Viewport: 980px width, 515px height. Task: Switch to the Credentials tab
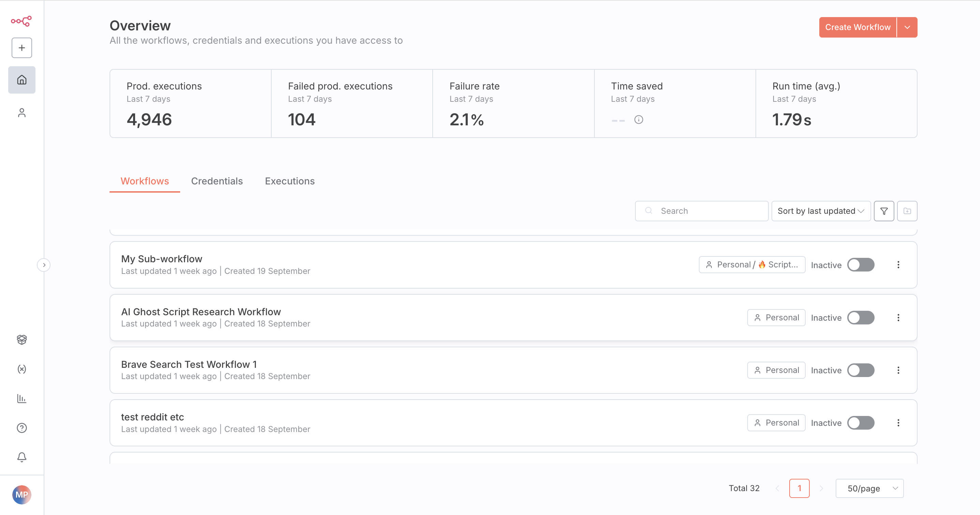pyautogui.click(x=217, y=181)
